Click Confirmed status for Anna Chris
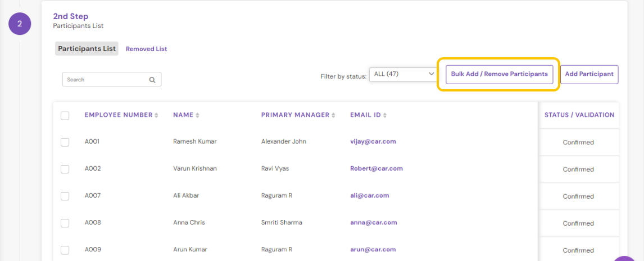 pyautogui.click(x=578, y=223)
